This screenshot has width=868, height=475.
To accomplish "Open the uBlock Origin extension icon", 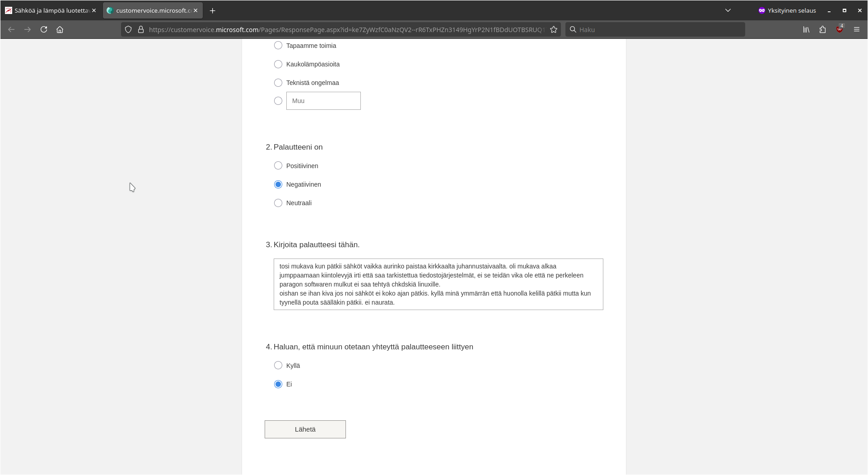I will point(840,29).
